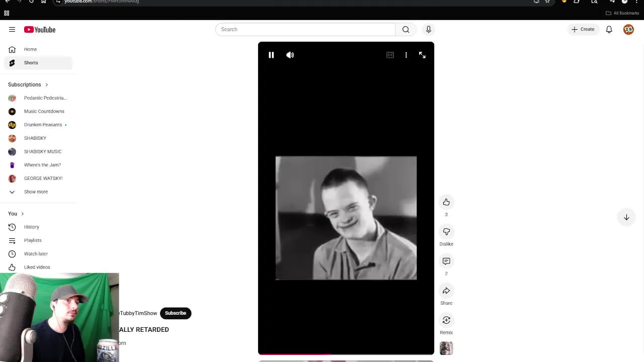Go to next Short with down arrow
Screen dimensions: 644x362
pyautogui.click(x=626, y=217)
